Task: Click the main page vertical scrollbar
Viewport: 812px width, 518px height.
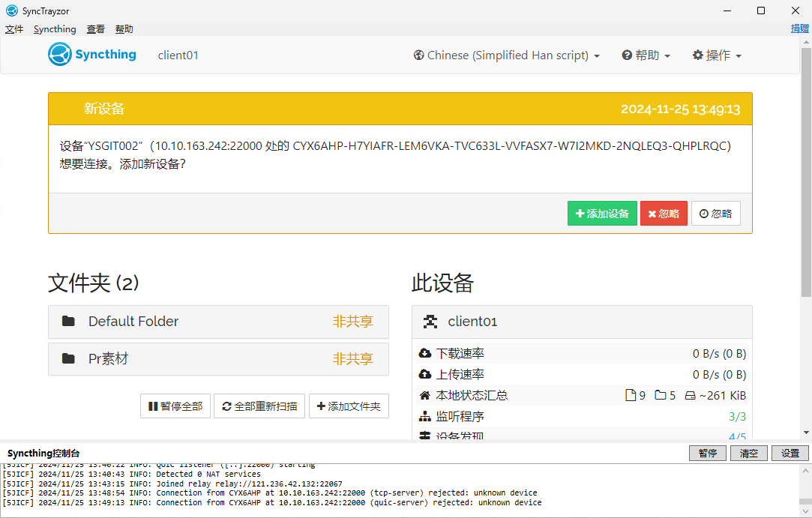Action: [x=806, y=172]
